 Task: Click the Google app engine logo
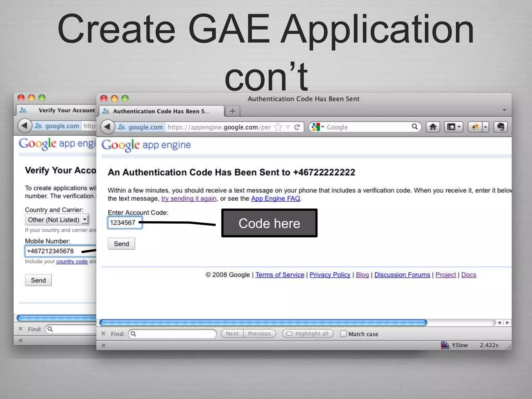pos(146,145)
